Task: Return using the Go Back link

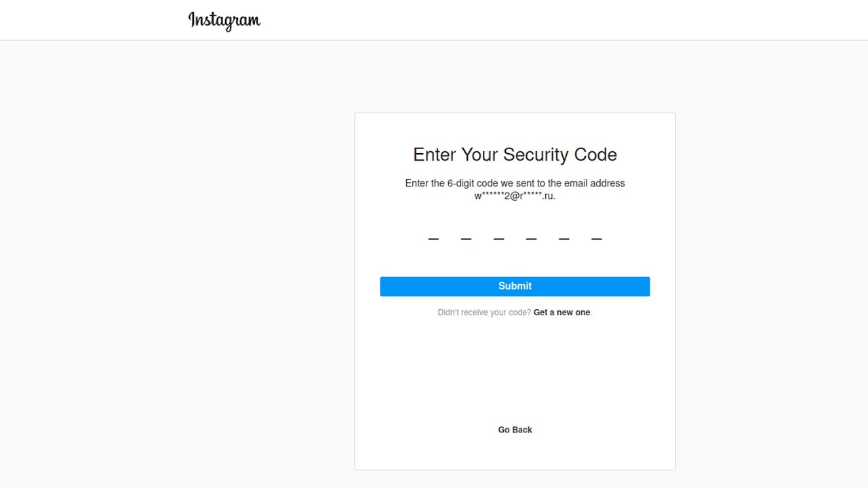Action: 515,430
